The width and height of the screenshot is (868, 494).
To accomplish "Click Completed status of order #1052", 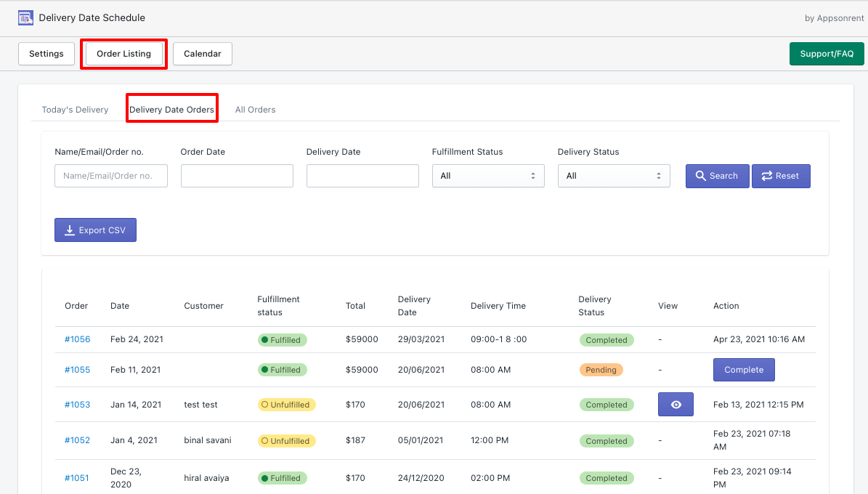I will pyautogui.click(x=607, y=441).
